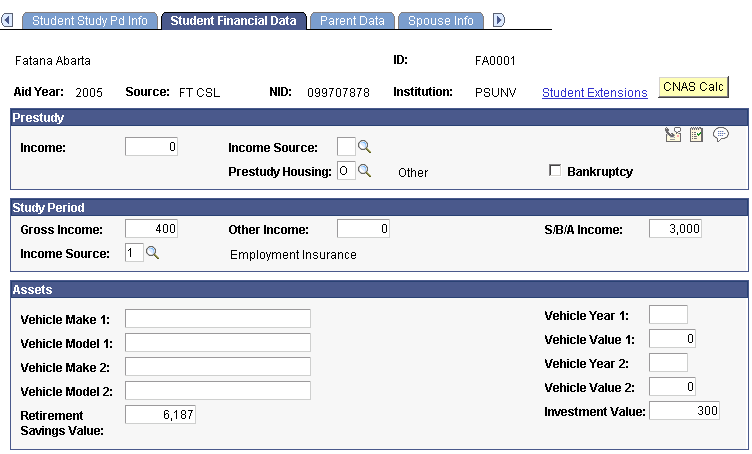This screenshot has width=752, height=454.
Task: Click the Source value FT CSL
Action: (200, 93)
